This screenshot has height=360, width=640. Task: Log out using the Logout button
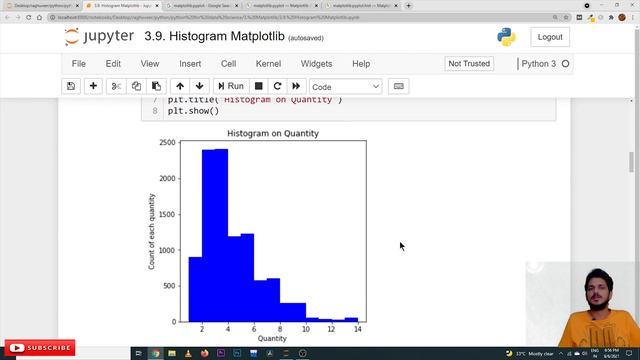pyautogui.click(x=550, y=37)
